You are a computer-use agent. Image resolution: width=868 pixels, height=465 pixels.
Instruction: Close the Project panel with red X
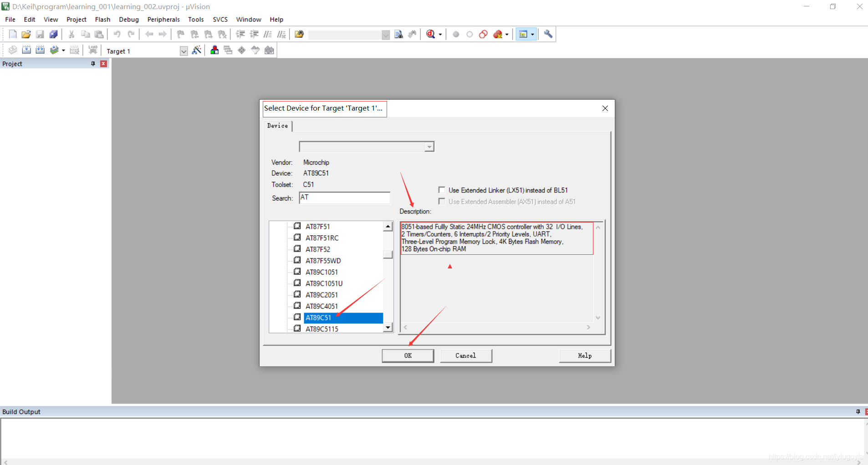point(104,64)
